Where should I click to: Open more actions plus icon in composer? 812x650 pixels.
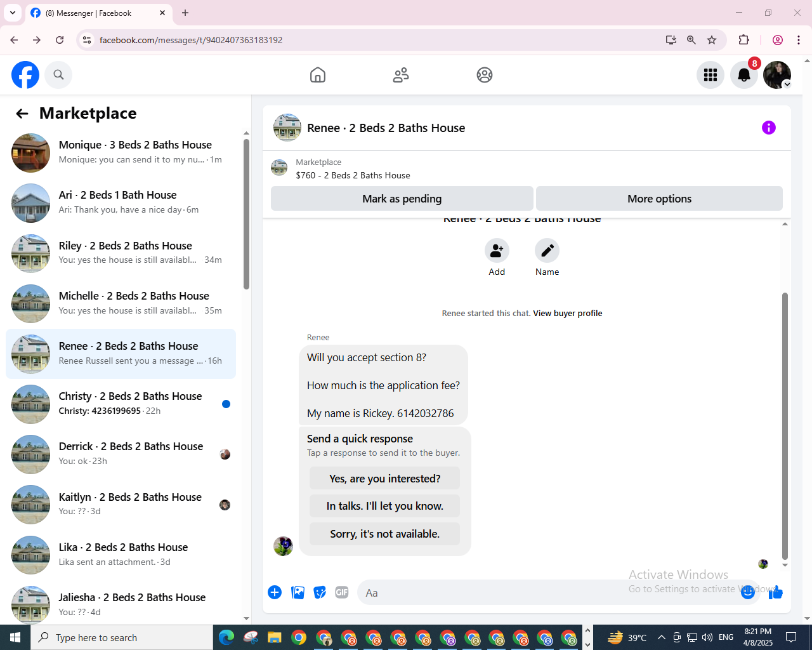(x=275, y=592)
